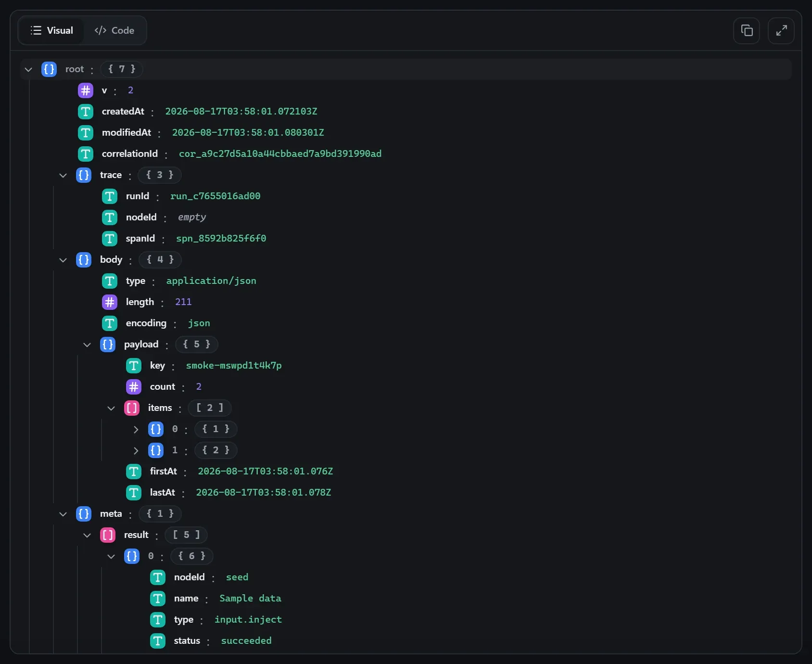Click the number icon beside length
Screen dimensions: 812x664
(110, 302)
